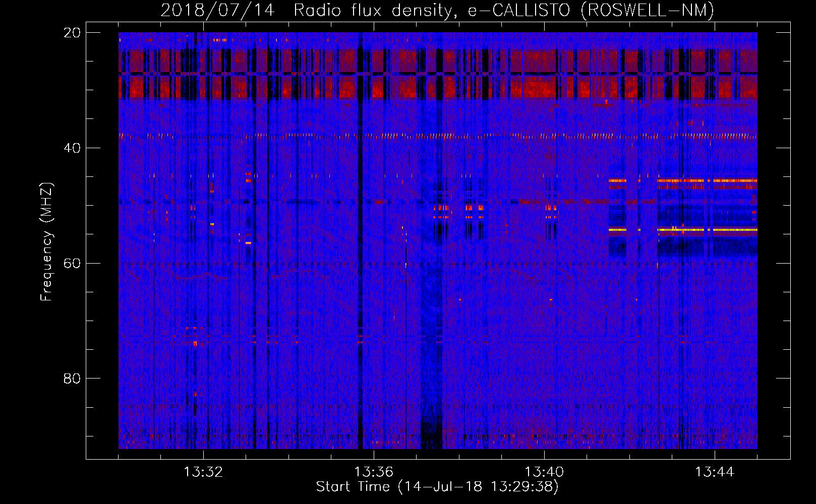Click the time tick label '13:32'
Screen dimensions: 816x504
tap(203, 472)
